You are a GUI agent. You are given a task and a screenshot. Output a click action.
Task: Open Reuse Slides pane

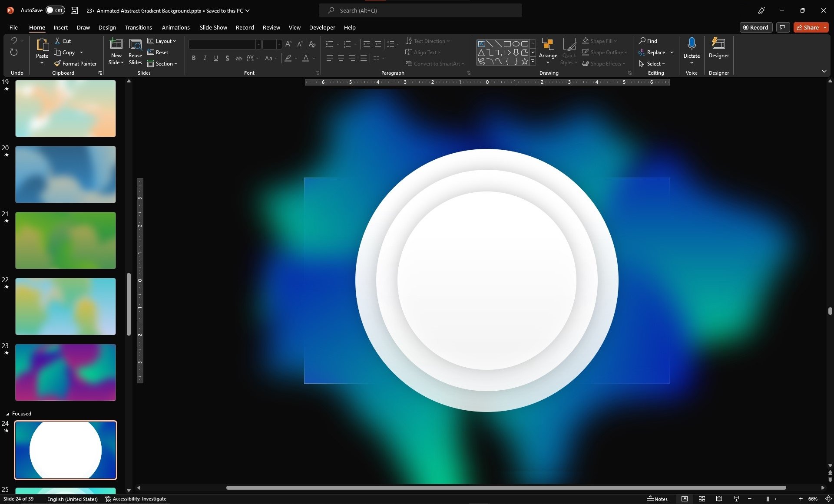[x=135, y=52]
